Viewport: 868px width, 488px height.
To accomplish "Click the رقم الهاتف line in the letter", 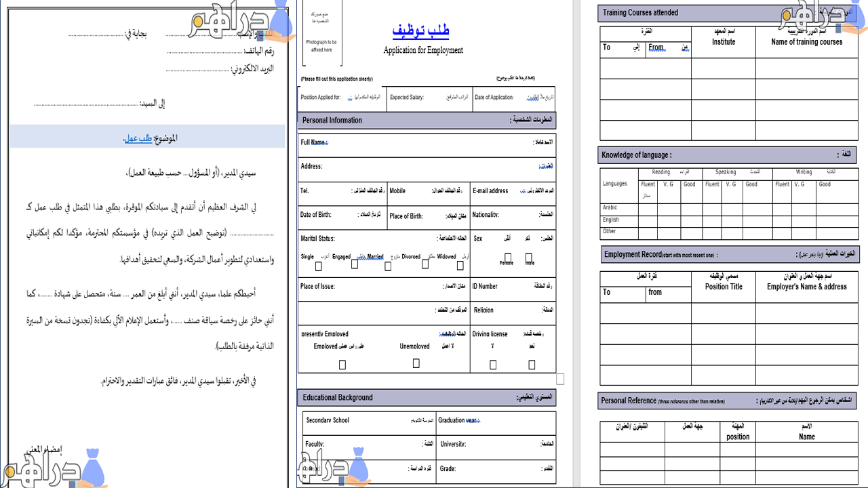I will 220,51.
